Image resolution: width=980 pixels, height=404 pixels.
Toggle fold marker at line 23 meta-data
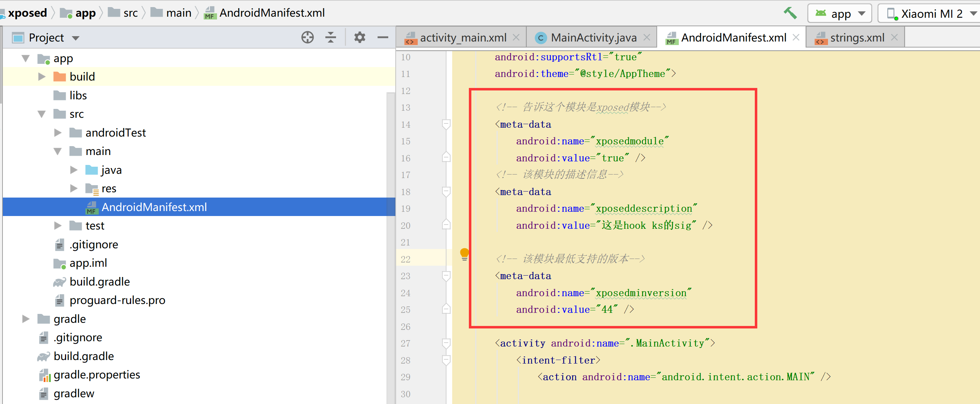446,276
